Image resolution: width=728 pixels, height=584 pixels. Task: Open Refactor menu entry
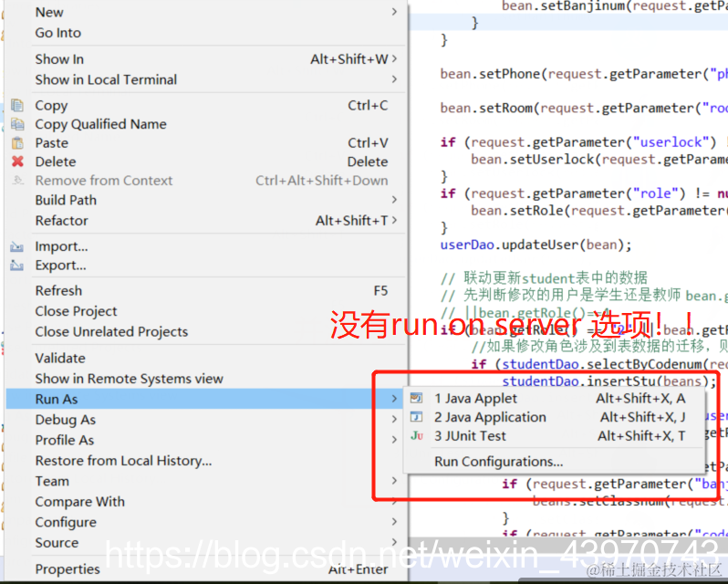[x=206, y=220]
